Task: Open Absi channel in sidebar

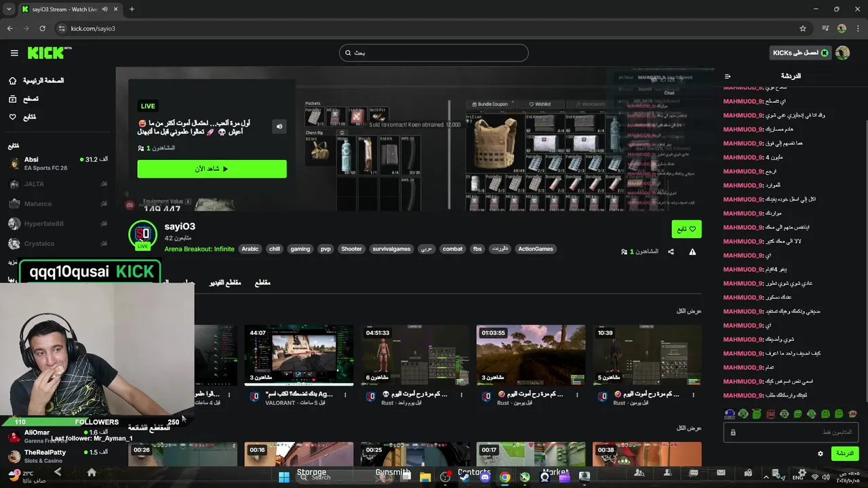Action: 58,163
